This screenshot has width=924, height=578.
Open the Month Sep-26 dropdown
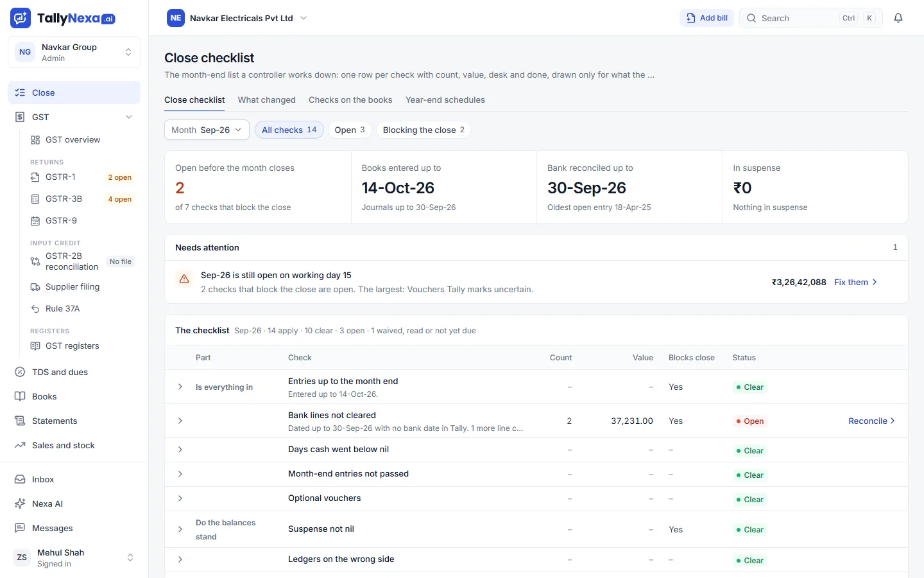[207, 130]
